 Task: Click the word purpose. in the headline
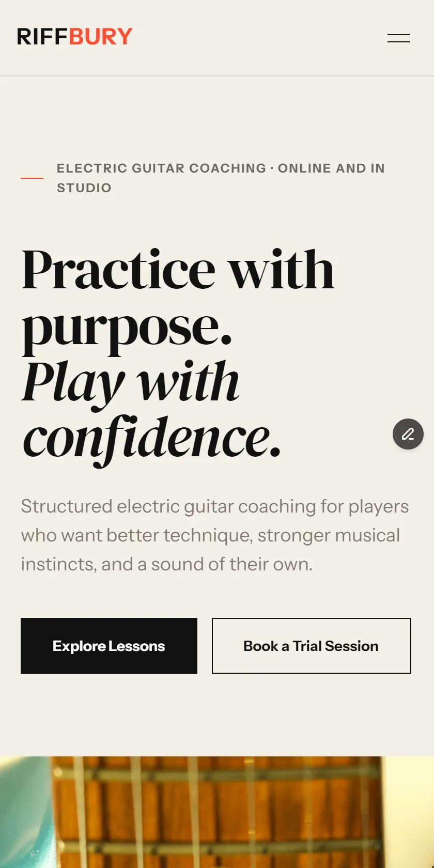coord(127,327)
